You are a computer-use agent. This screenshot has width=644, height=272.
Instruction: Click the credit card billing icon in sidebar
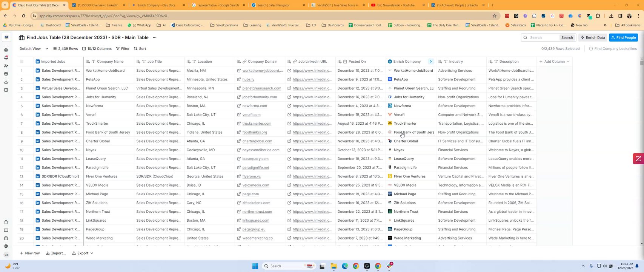pos(6,230)
